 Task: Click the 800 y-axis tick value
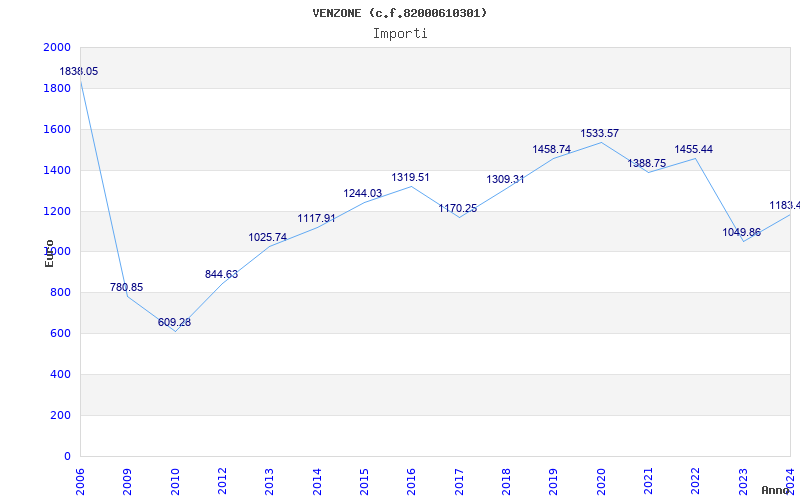tap(60, 292)
